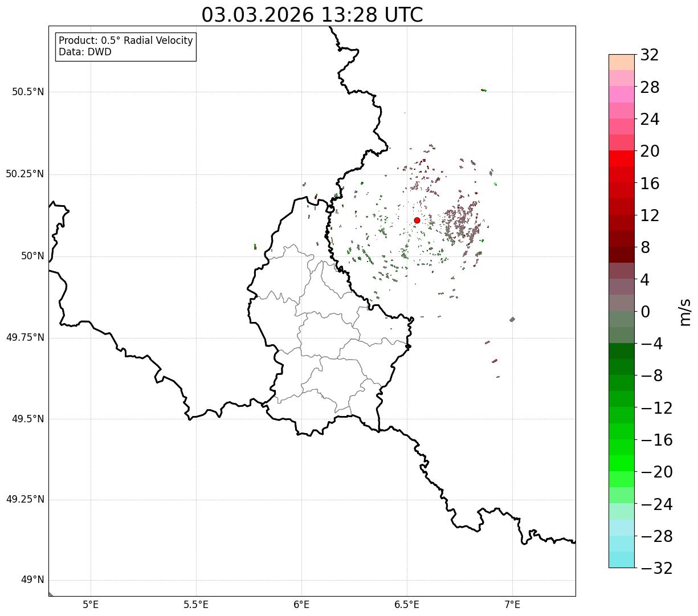
Task: Click the 49°N latitude label
Action: (32, 580)
